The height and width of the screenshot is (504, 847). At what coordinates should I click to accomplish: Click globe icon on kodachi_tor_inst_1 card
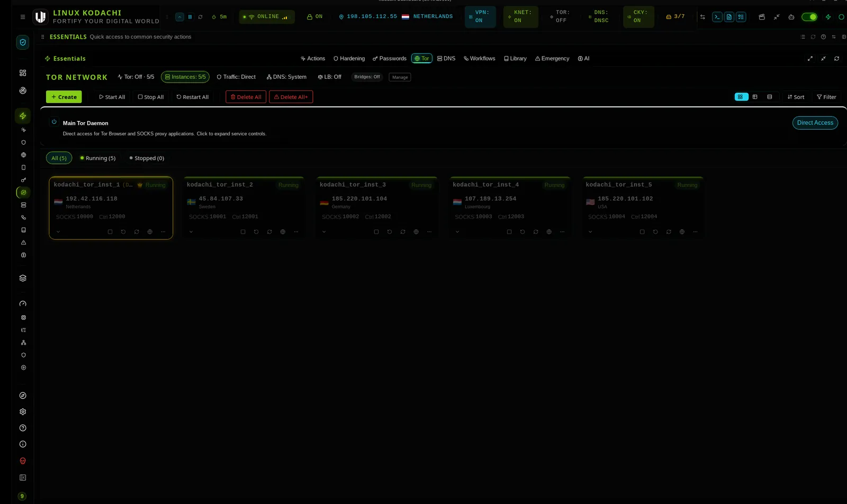click(x=150, y=232)
